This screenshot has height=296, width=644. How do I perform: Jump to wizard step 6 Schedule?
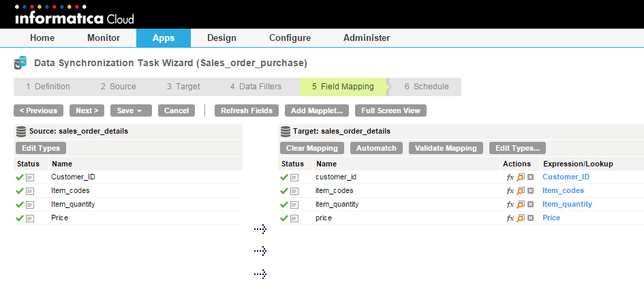pos(427,87)
